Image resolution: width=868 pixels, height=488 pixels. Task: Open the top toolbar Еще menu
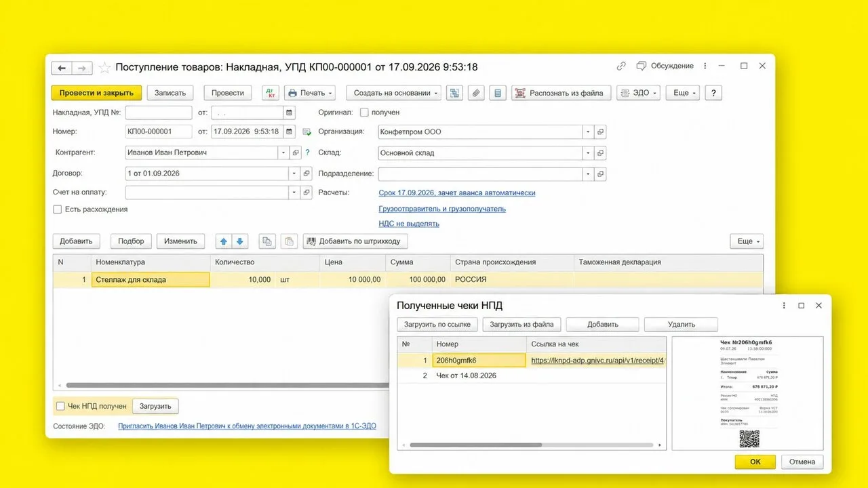pyautogui.click(x=682, y=93)
